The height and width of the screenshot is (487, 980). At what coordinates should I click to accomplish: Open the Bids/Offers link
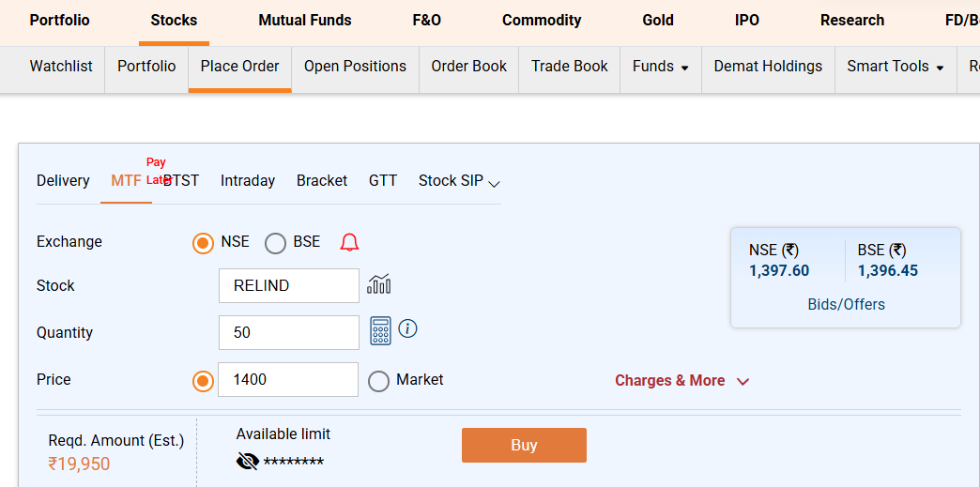point(846,304)
